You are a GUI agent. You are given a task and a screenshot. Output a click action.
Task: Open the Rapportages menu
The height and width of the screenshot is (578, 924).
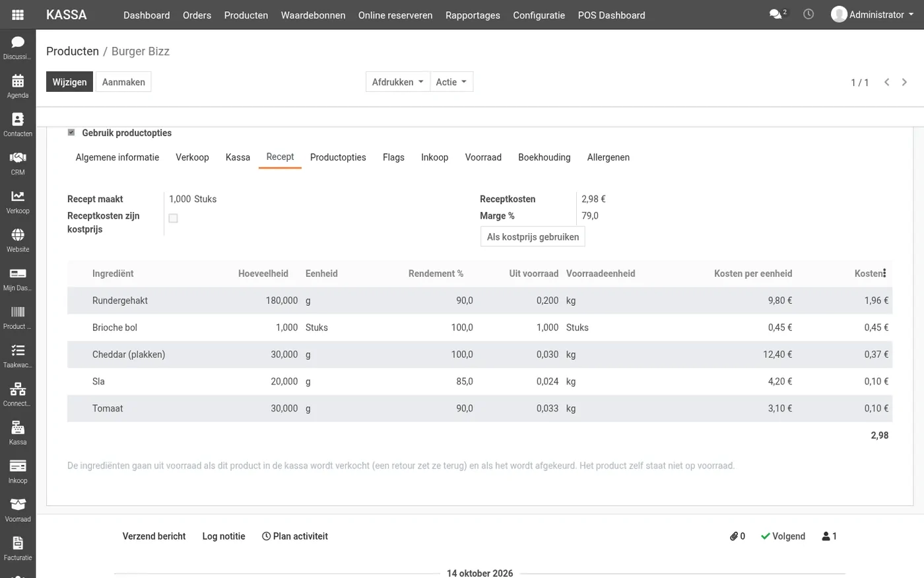coord(473,15)
